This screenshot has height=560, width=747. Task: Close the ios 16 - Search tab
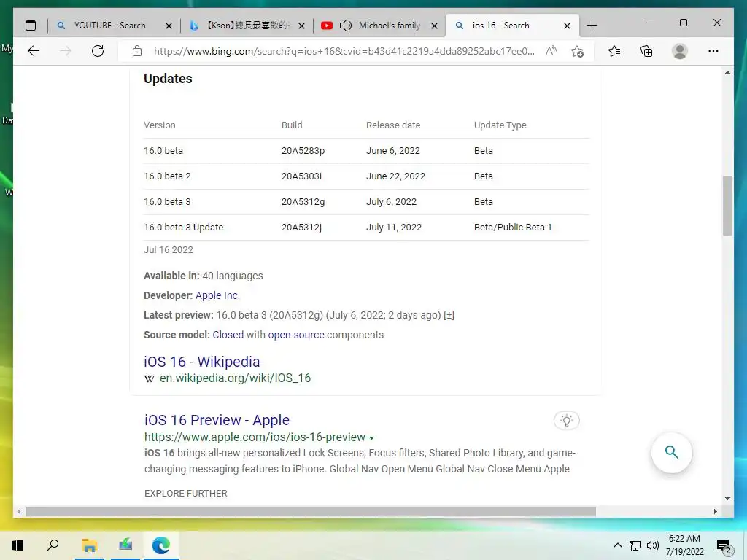pos(567,26)
